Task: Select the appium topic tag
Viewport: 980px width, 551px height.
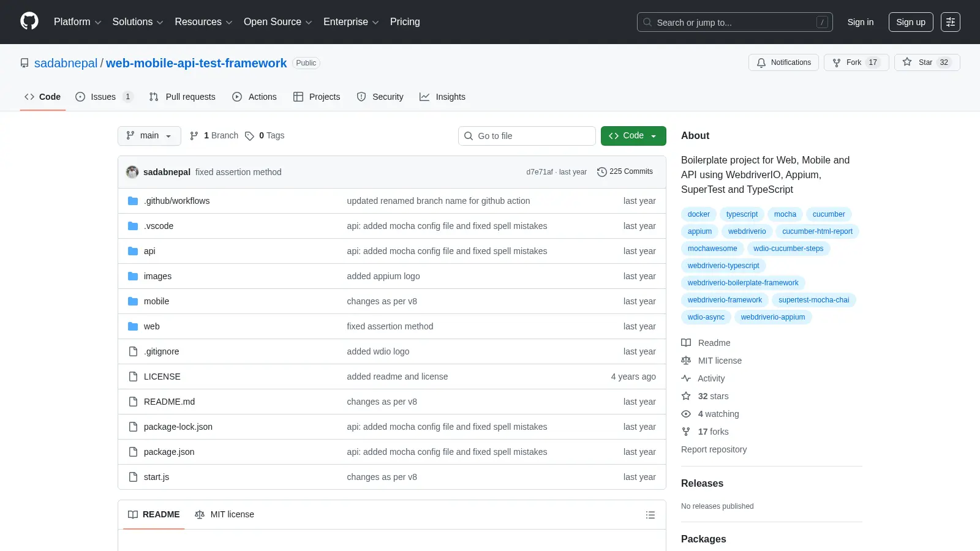Action: pyautogui.click(x=699, y=231)
